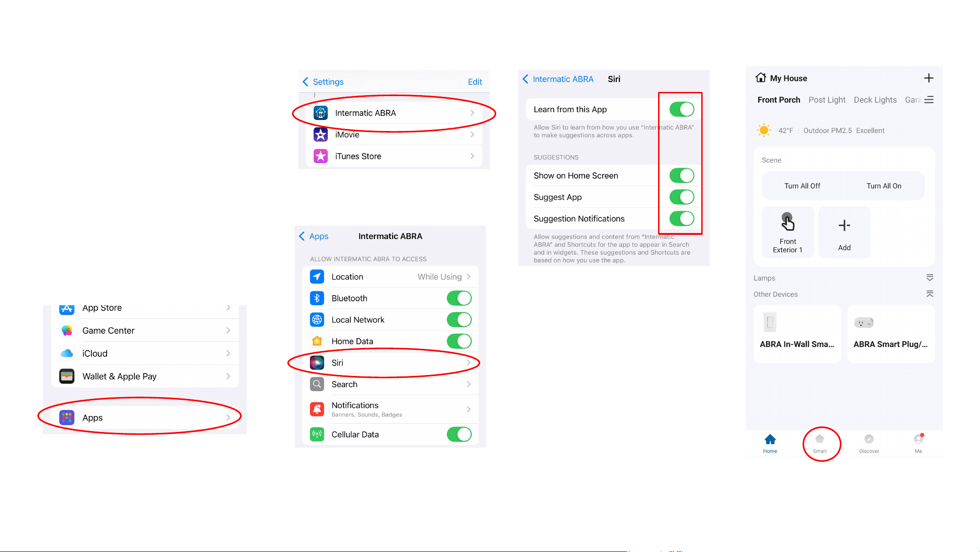
Task: Open Location While Using chevron
Action: click(469, 277)
